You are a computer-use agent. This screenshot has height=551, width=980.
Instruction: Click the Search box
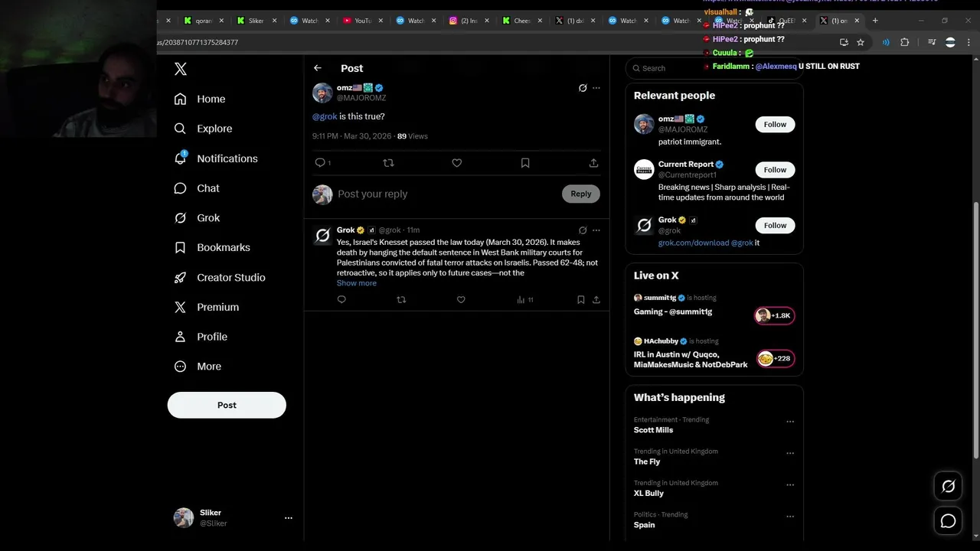point(714,68)
